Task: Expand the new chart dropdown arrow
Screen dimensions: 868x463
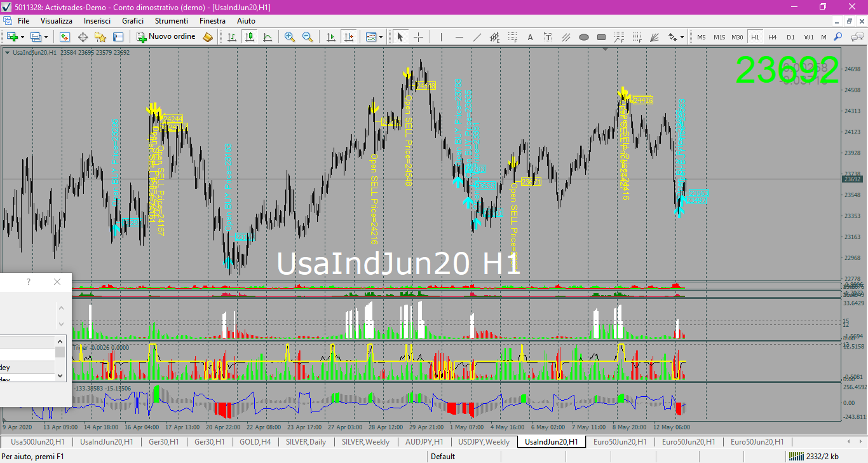Action: coord(22,37)
